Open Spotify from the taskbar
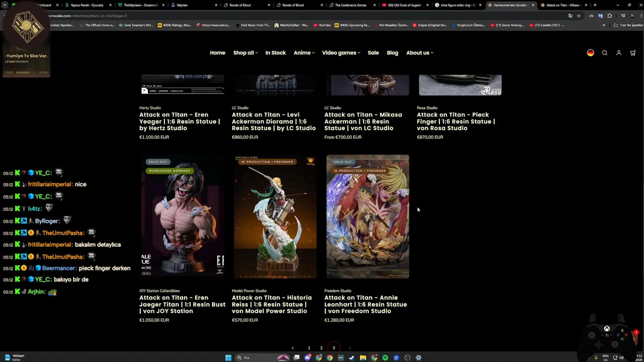Image resolution: width=644 pixels, height=362 pixels. click(385, 357)
